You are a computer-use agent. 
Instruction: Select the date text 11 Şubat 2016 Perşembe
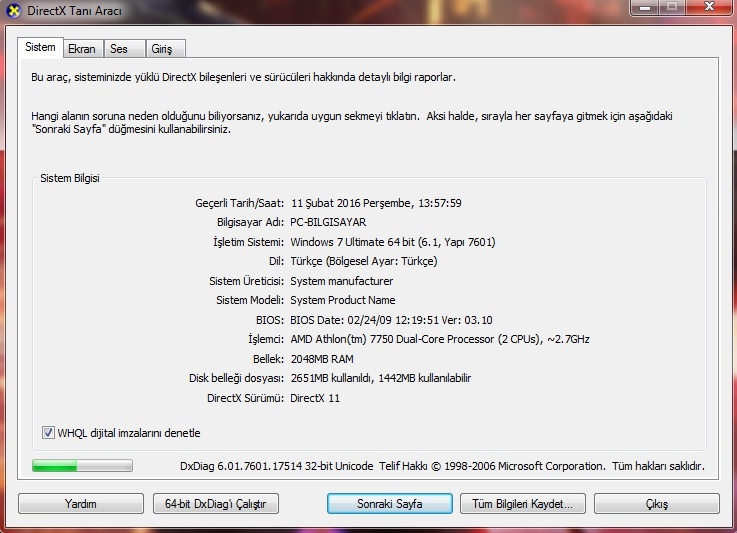351,203
